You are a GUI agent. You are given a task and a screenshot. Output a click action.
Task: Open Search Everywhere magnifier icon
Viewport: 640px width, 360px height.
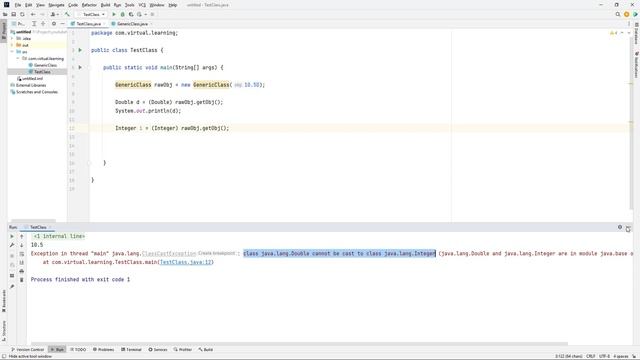pyautogui.click(x=618, y=14)
